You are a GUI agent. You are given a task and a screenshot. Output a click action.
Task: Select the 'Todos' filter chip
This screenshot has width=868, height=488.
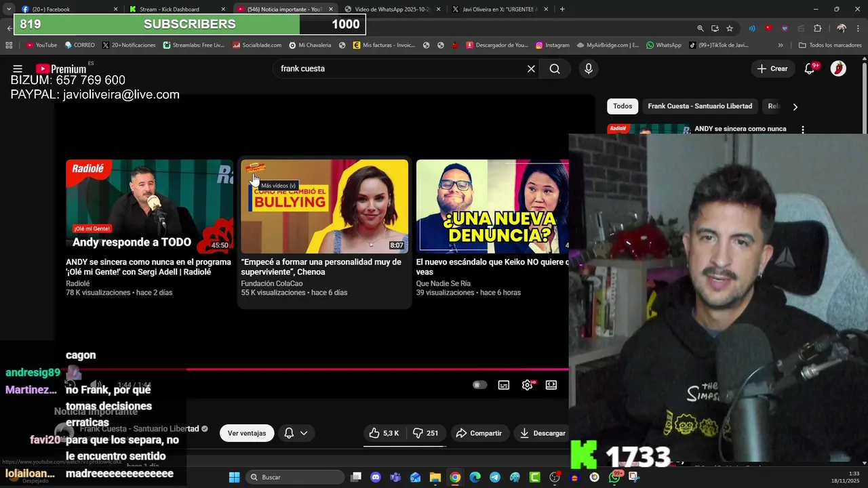pyautogui.click(x=623, y=106)
